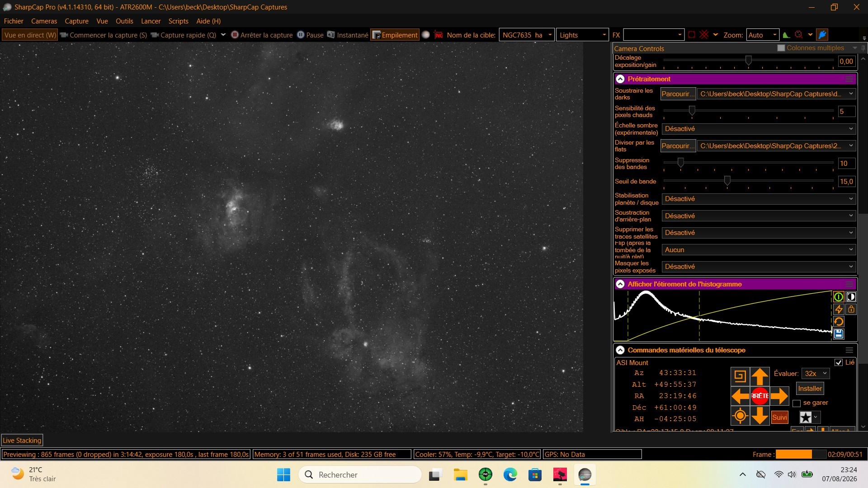Collapse the Prétraitement section

[620, 79]
